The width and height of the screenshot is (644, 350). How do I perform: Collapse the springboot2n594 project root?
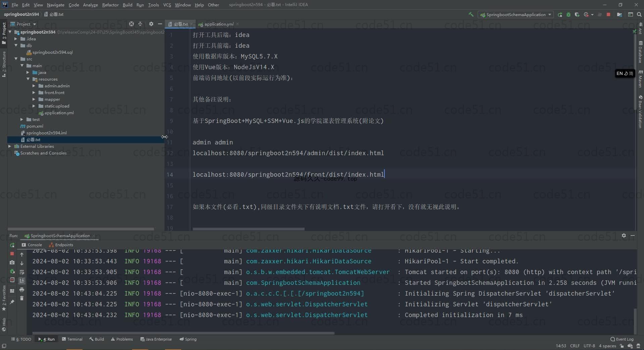pos(10,32)
